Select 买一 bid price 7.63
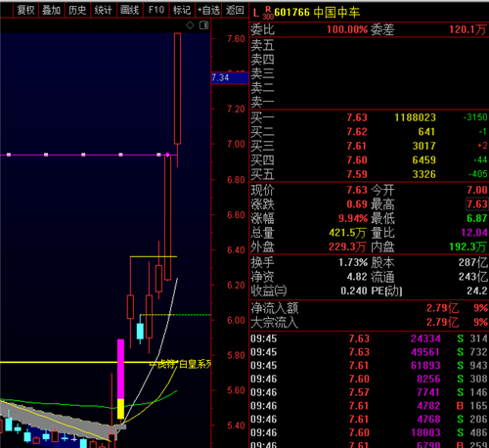This screenshot has width=489, height=448. [x=357, y=117]
